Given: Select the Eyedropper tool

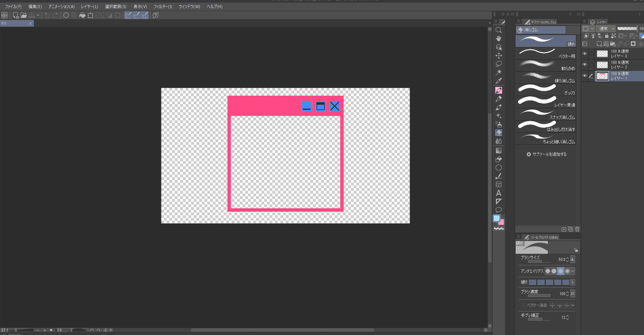Looking at the screenshot, I should click(x=499, y=80).
